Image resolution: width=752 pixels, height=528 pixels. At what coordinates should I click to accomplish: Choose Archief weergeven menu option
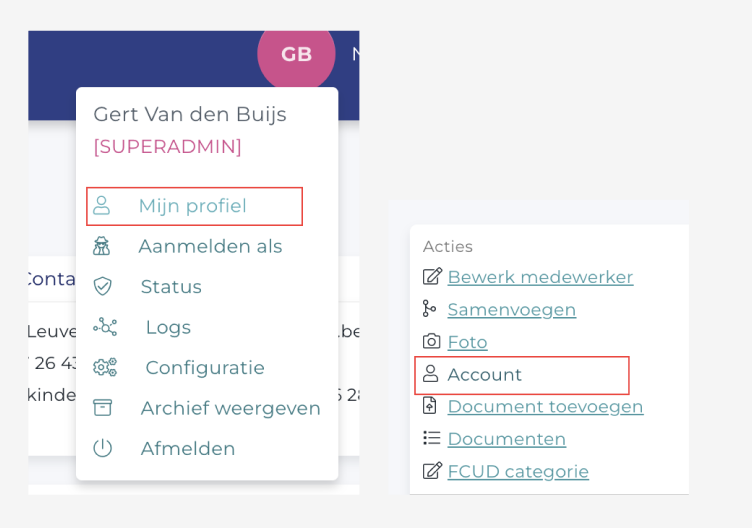[230, 408]
